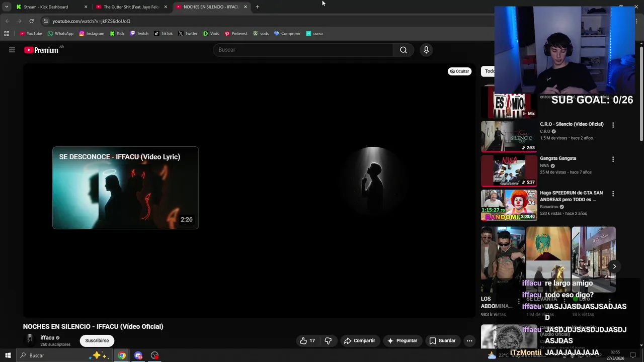
Task: View site information icon in address bar
Action: coord(46,21)
